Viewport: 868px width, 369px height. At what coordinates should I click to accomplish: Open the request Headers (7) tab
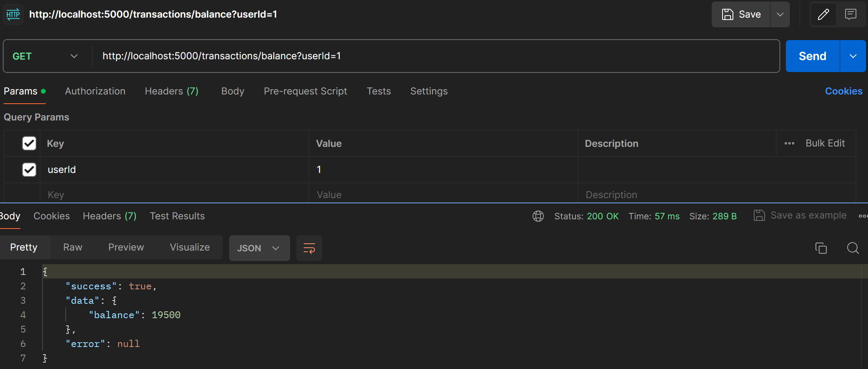coord(172,91)
